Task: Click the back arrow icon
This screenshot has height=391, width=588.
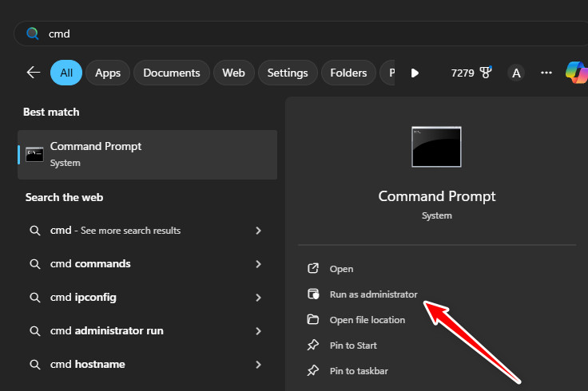Action: click(x=34, y=73)
